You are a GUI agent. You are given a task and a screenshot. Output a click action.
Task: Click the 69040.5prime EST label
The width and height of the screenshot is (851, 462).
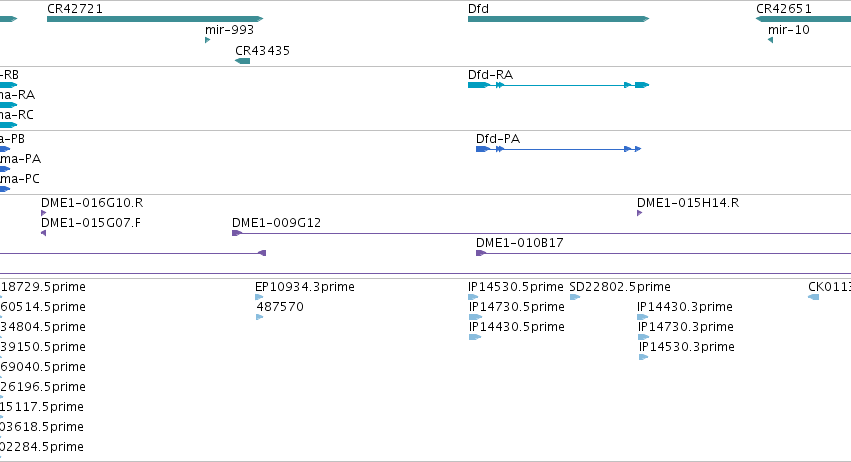43,367
